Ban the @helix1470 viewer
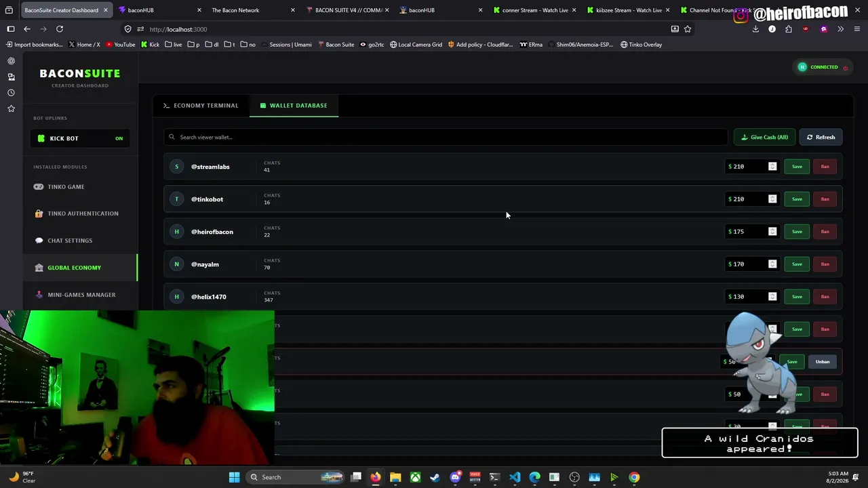This screenshot has height=488, width=868. 825,297
